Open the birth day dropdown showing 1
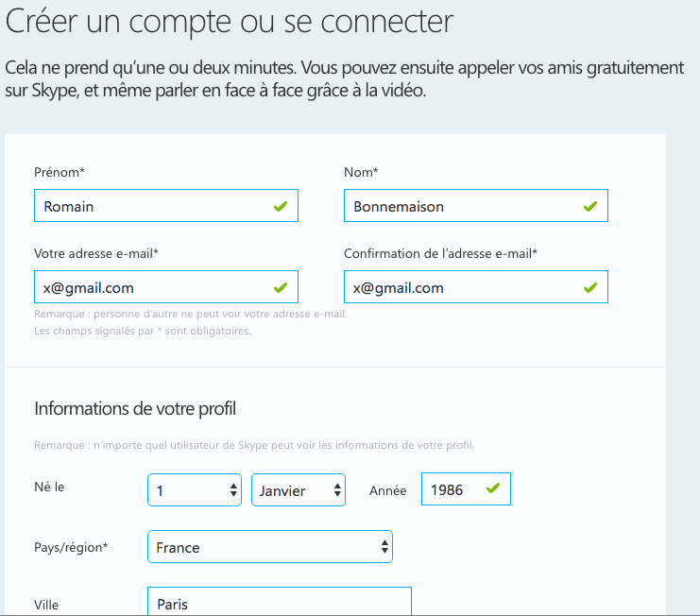Viewport: 700px width, 616px height. click(x=195, y=490)
